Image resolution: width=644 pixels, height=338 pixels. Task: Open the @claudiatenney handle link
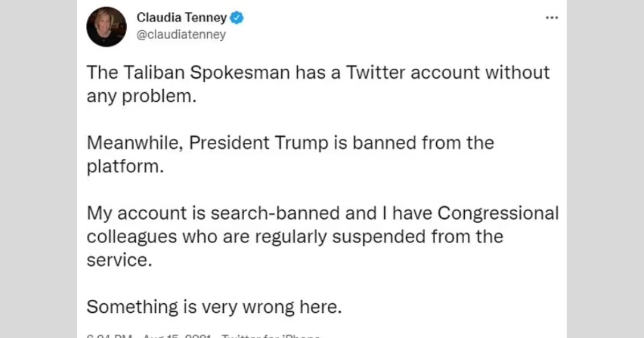coord(181,35)
